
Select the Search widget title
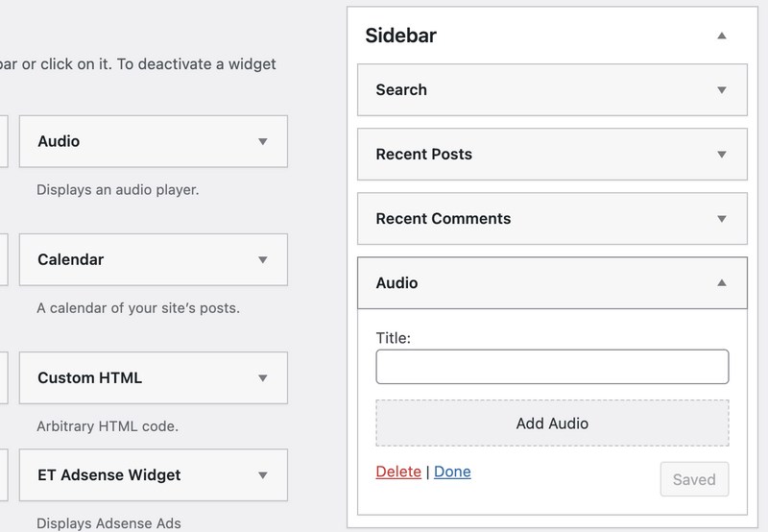(401, 89)
